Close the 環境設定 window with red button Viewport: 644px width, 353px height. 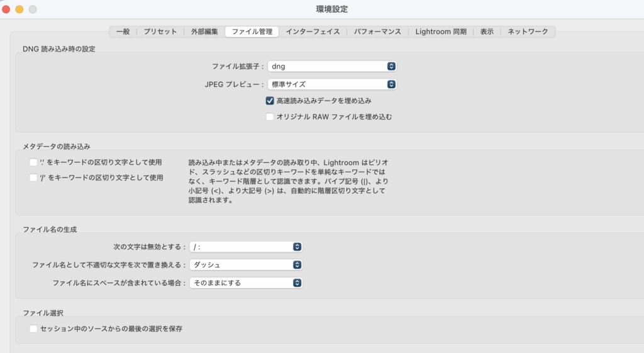pyautogui.click(x=6, y=9)
